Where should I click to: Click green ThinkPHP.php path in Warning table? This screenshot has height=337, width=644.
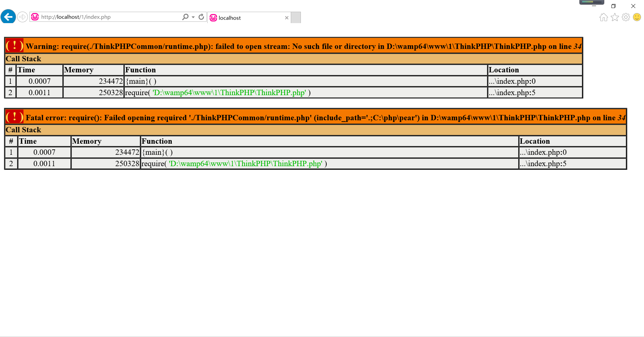click(x=229, y=92)
